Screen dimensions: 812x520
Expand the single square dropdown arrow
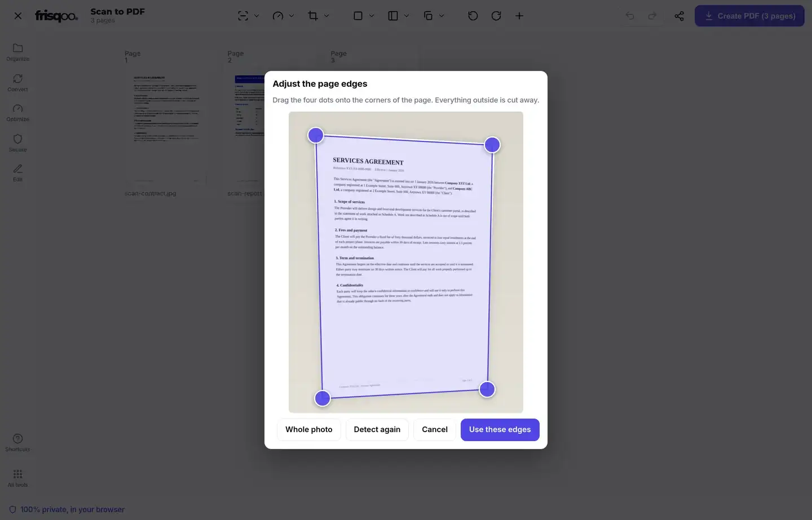372,16
